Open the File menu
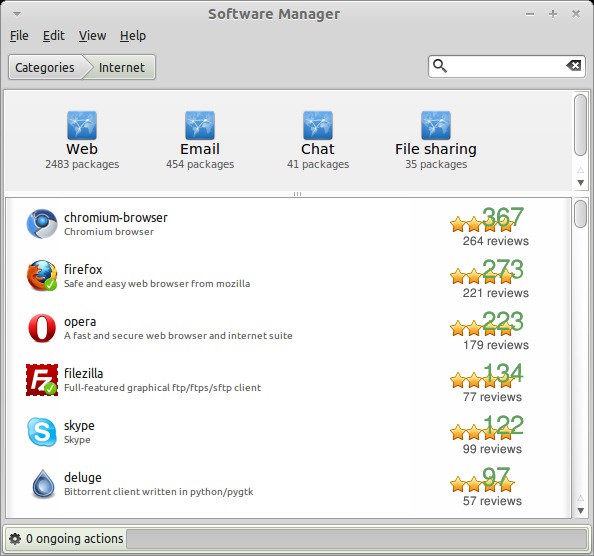594x556 pixels. click(x=19, y=36)
